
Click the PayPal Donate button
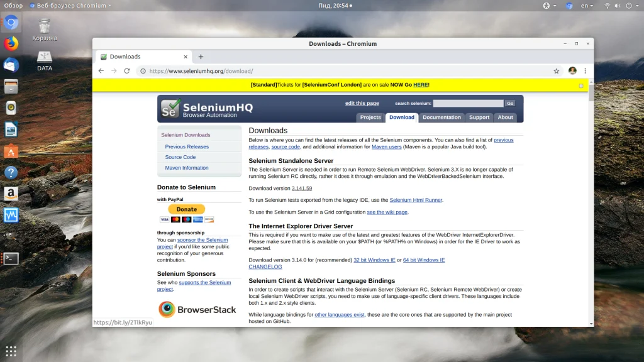[186, 209]
